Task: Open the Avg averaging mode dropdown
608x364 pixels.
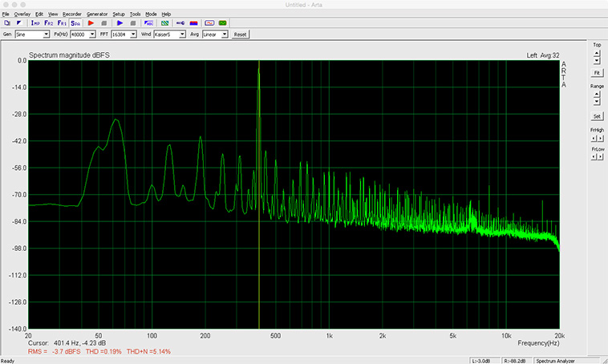Action: point(215,34)
